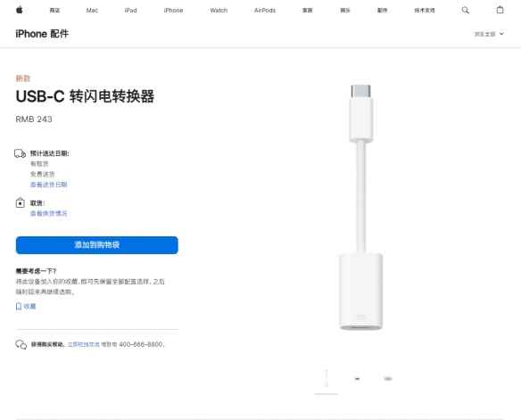The image size is (521, 420).
Task: Open the shopping bag icon
Action: (x=500, y=10)
